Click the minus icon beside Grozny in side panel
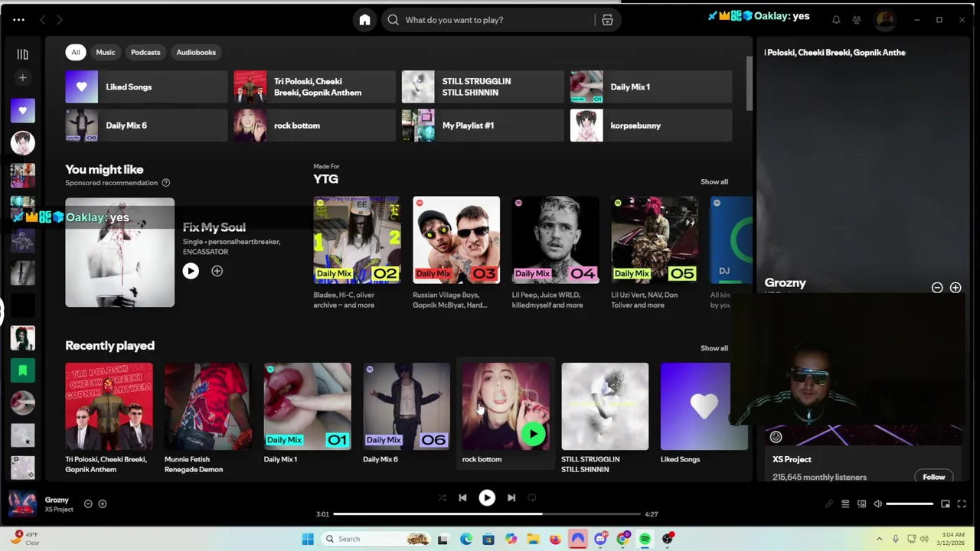 tap(937, 288)
